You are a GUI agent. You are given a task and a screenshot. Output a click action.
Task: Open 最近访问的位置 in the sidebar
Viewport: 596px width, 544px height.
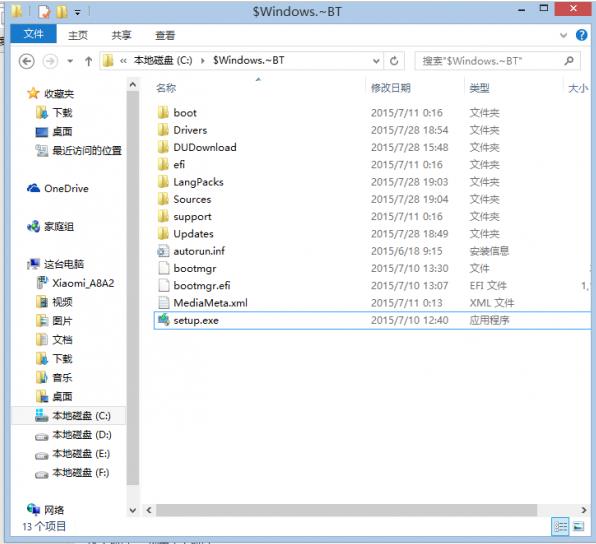point(87,151)
